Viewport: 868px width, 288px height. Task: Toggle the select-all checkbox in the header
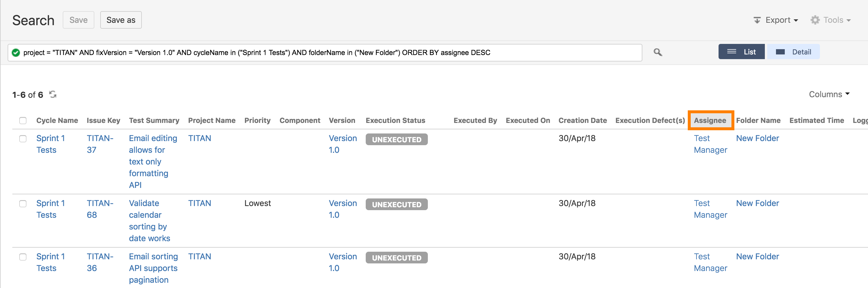tap(23, 120)
